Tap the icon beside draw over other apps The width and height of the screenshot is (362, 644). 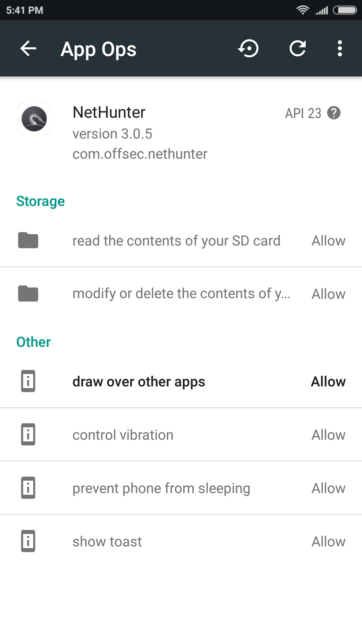tap(28, 381)
